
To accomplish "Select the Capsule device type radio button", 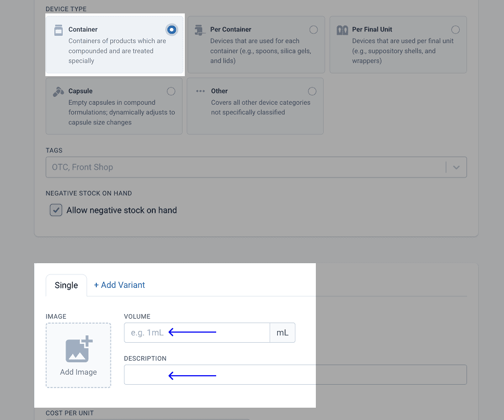I will coord(171,91).
